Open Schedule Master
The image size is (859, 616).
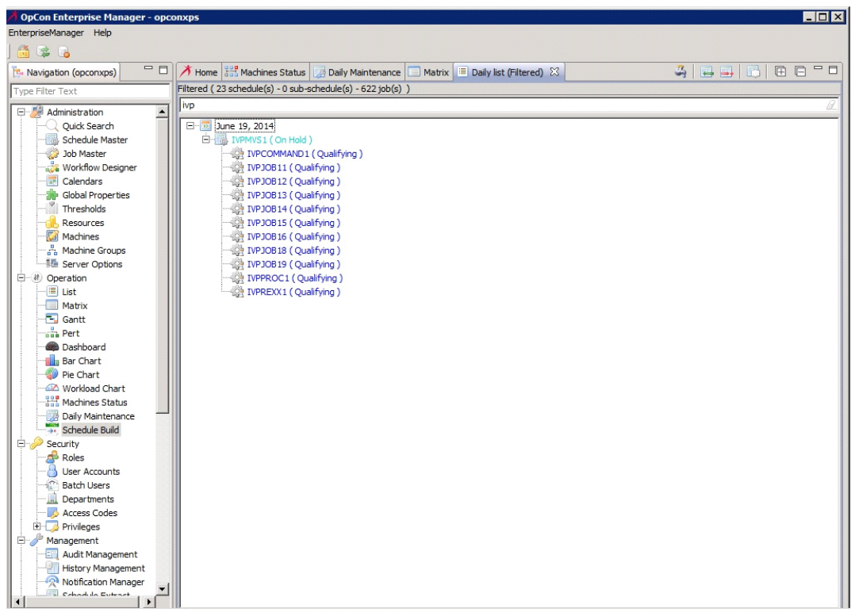click(94, 140)
